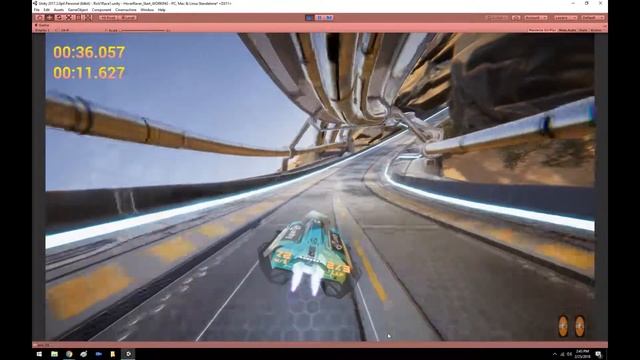Viewport: 640px width, 360px height.
Task: Open the Component menu
Action: pyautogui.click(x=102, y=10)
